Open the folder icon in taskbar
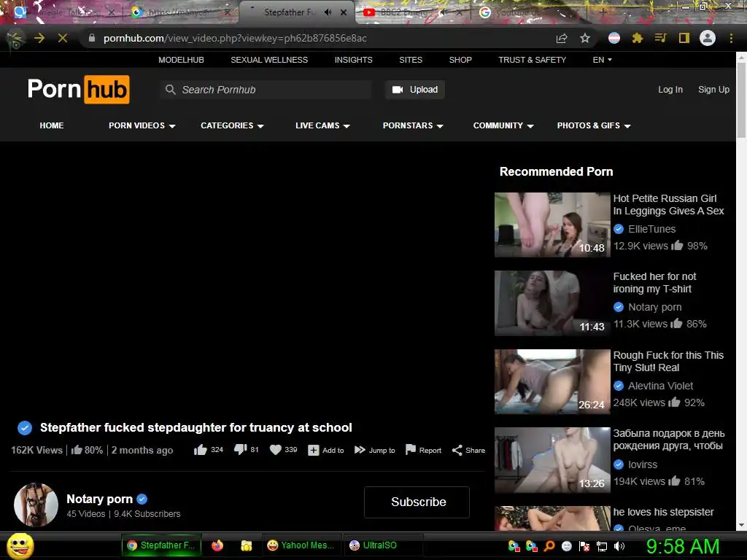 (247, 545)
